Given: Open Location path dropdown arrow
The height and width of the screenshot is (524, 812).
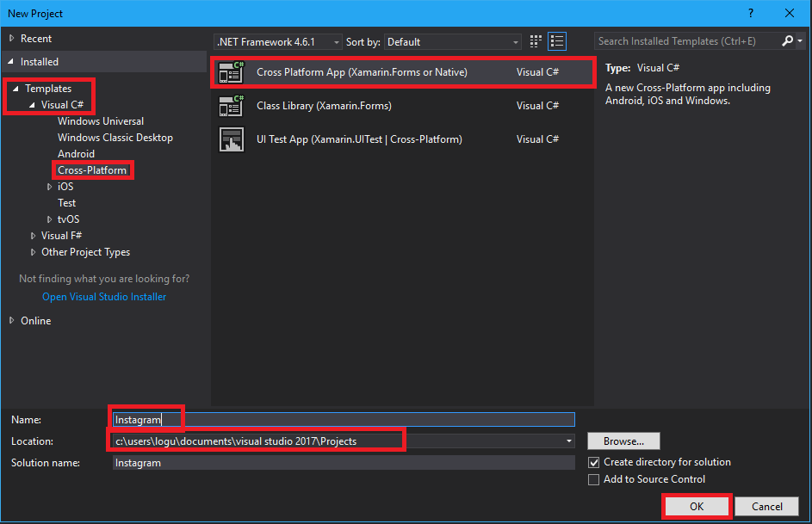Looking at the screenshot, I should [568, 441].
